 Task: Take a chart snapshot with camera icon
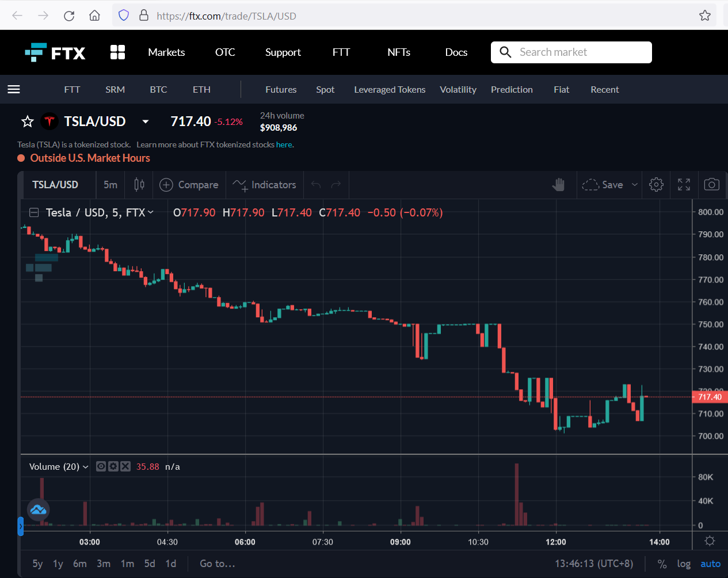point(712,185)
